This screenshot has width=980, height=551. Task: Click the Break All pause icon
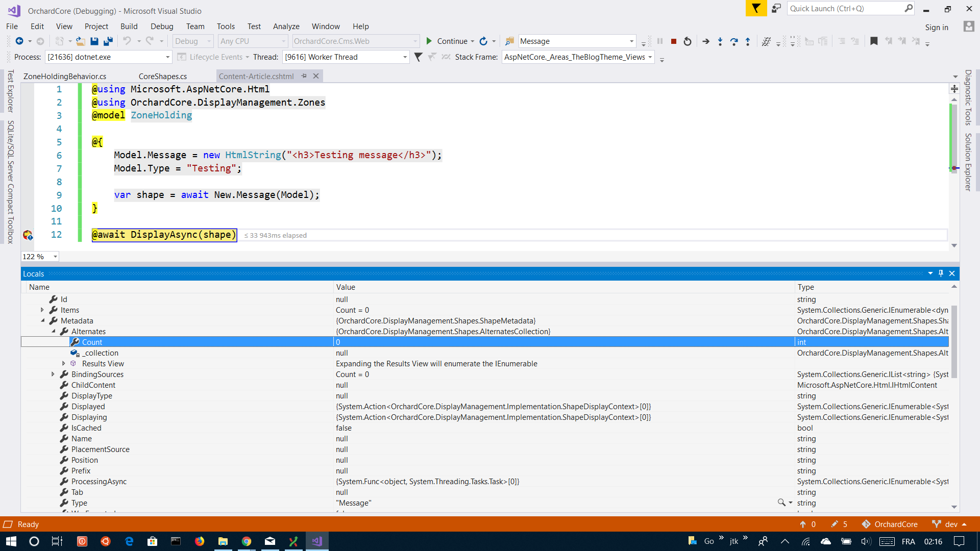(660, 41)
